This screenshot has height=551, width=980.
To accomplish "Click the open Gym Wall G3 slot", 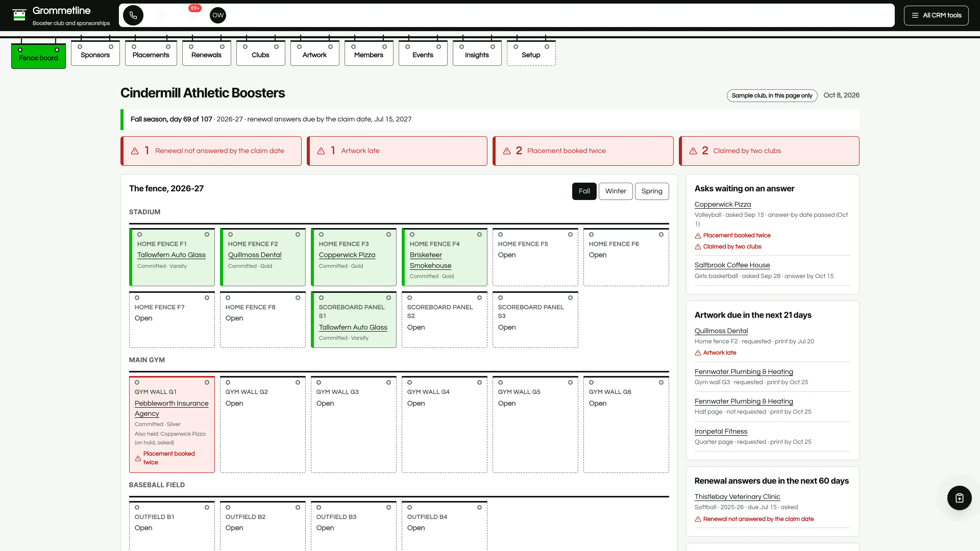I will pos(353,424).
